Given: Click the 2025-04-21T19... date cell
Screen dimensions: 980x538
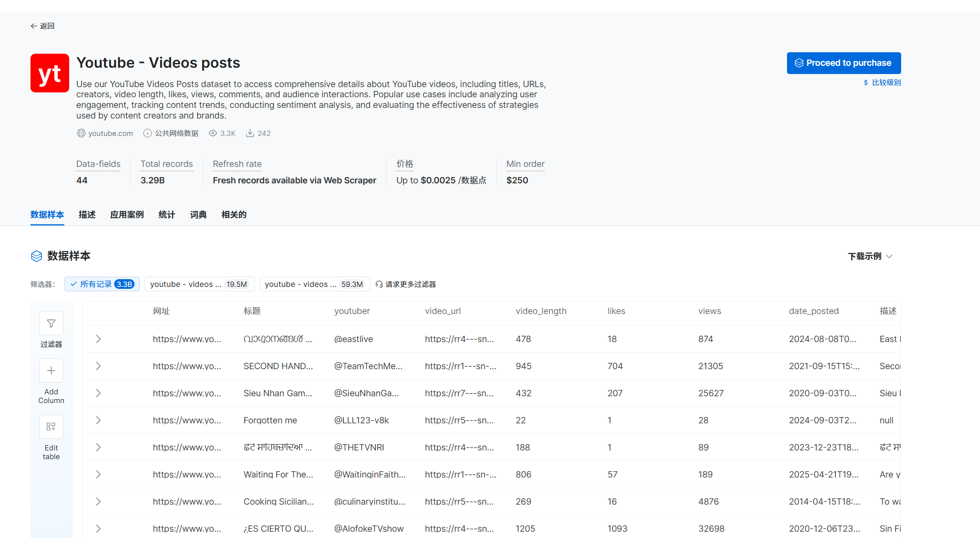Looking at the screenshot, I should point(824,475).
